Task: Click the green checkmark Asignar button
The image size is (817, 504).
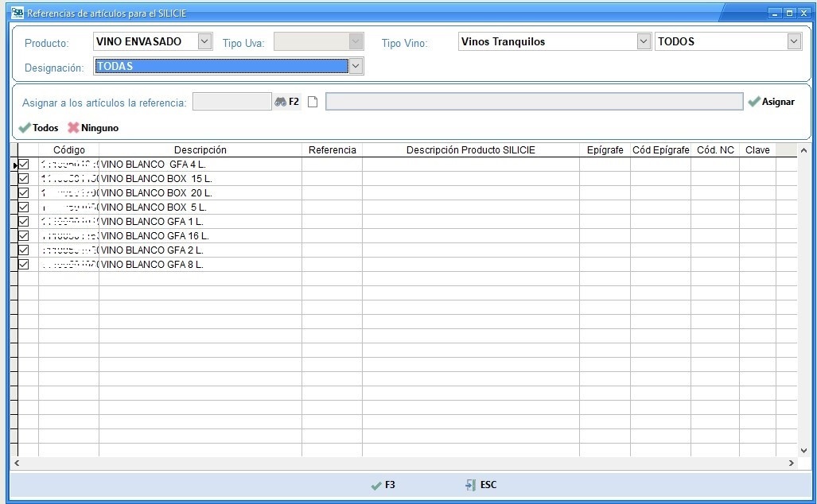Action: point(771,102)
